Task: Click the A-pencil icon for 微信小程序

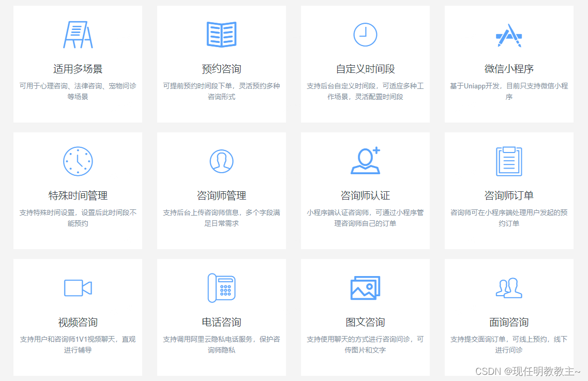Action: [x=509, y=35]
